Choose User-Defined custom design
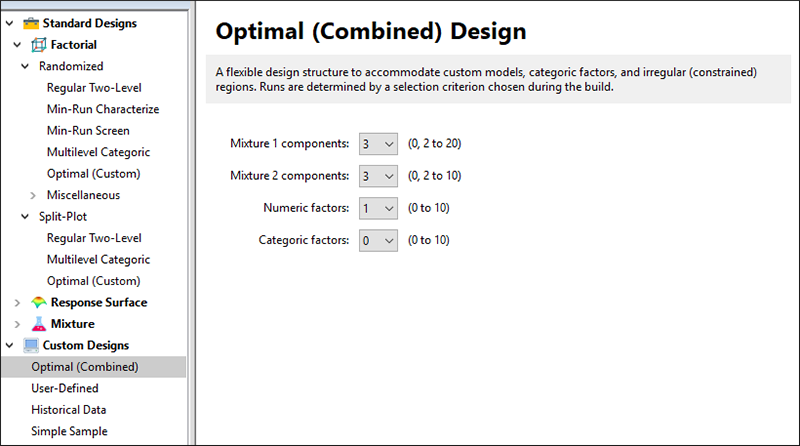 (x=65, y=388)
